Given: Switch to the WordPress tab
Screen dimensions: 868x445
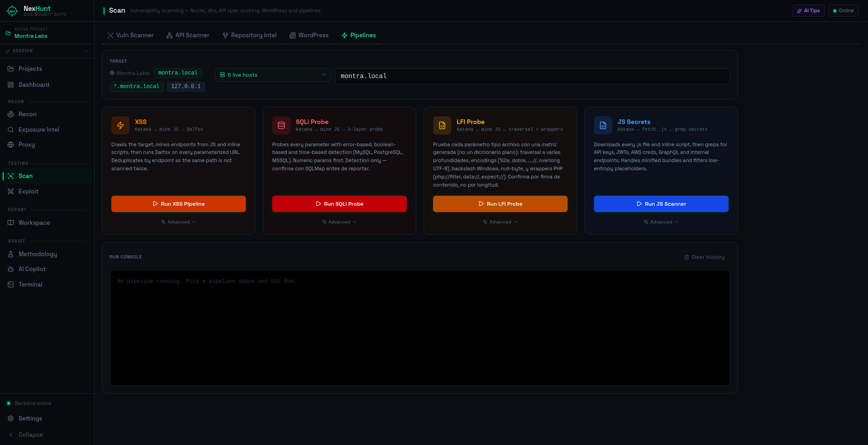Looking at the screenshot, I should pos(309,35).
